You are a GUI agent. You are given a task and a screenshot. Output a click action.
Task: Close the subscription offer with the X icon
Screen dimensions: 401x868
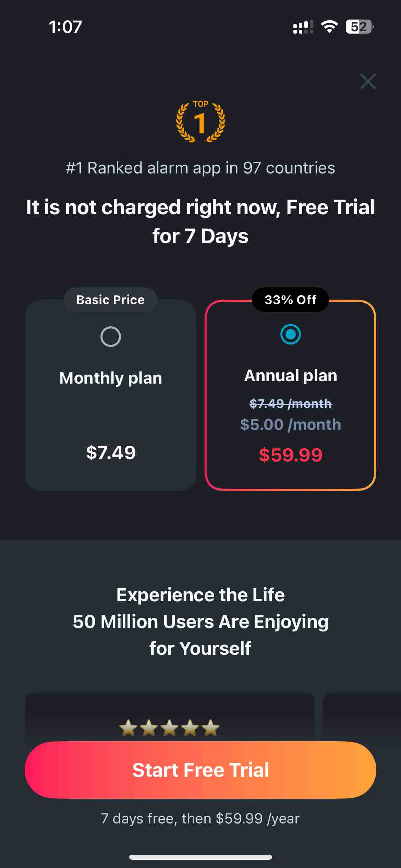click(x=368, y=81)
